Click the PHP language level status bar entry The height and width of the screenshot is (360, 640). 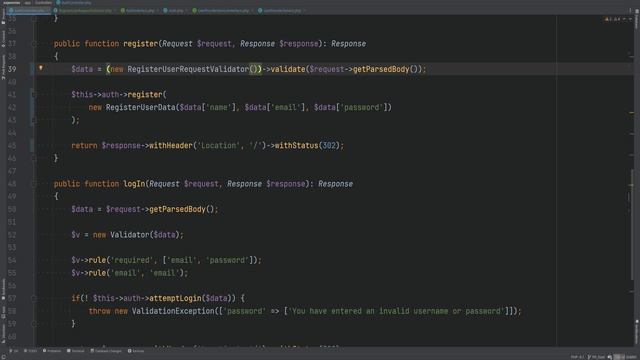[577, 357]
